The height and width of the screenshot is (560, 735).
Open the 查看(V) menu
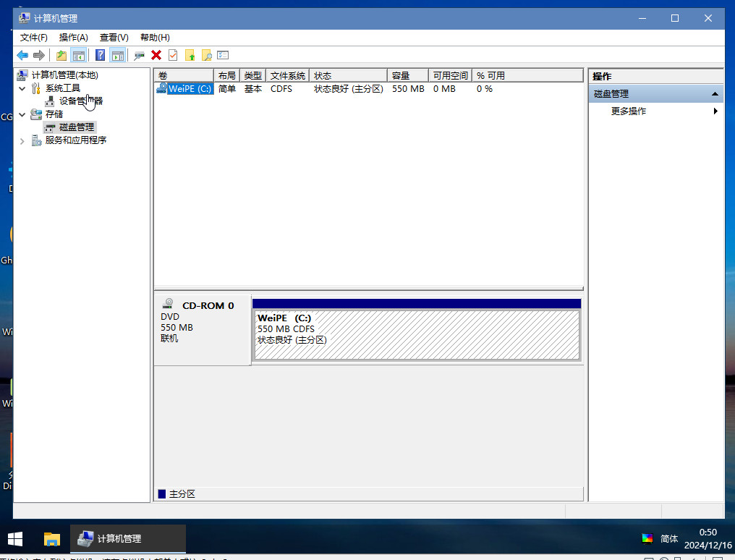tap(114, 38)
